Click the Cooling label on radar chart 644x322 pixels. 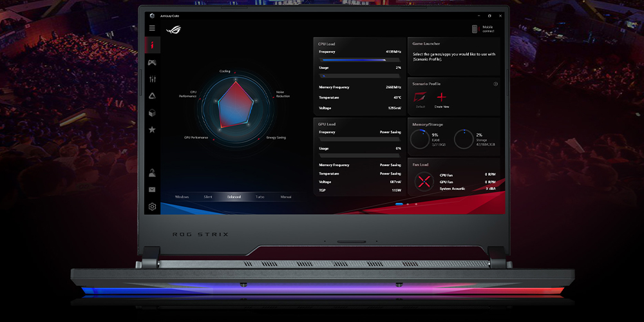[x=225, y=71]
